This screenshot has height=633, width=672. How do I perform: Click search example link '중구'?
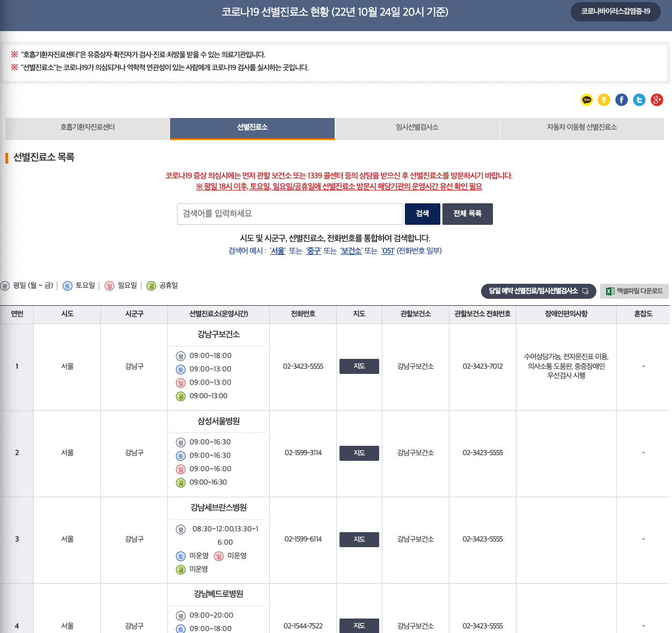313,251
